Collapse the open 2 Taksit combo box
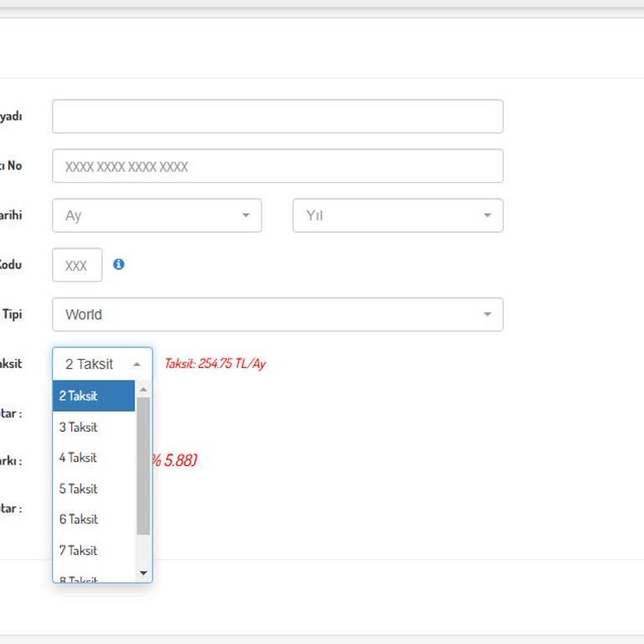Image resolution: width=644 pixels, height=644 pixels. tap(102, 364)
